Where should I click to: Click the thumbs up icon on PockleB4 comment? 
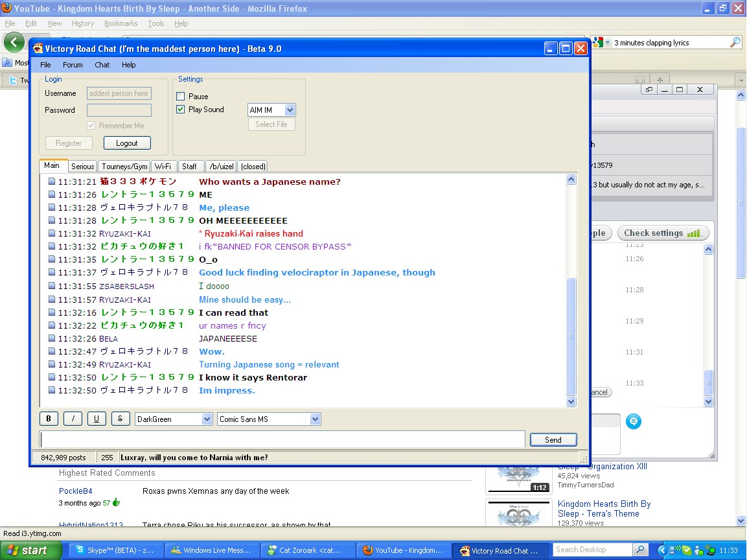point(117,502)
